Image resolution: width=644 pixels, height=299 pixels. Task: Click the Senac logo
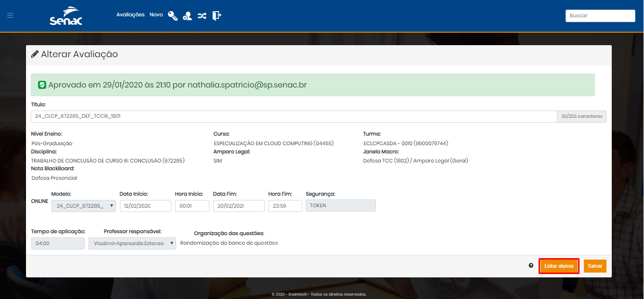click(x=65, y=16)
